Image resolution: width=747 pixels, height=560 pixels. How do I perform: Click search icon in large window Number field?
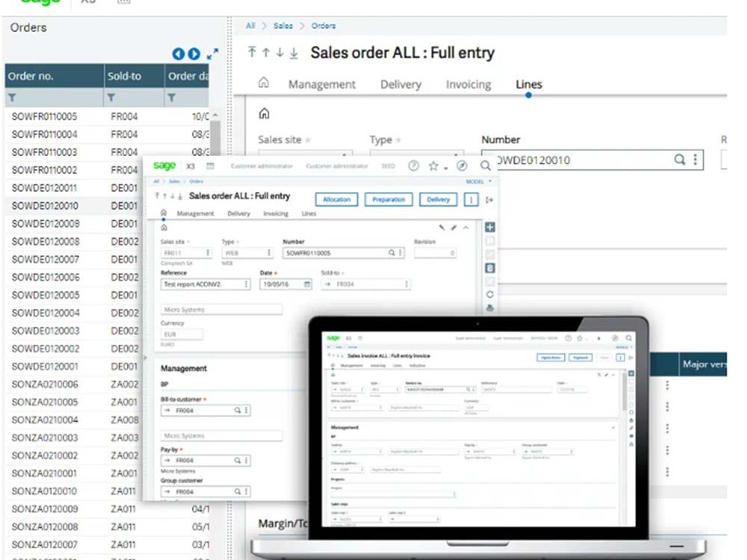coord(680,160)
